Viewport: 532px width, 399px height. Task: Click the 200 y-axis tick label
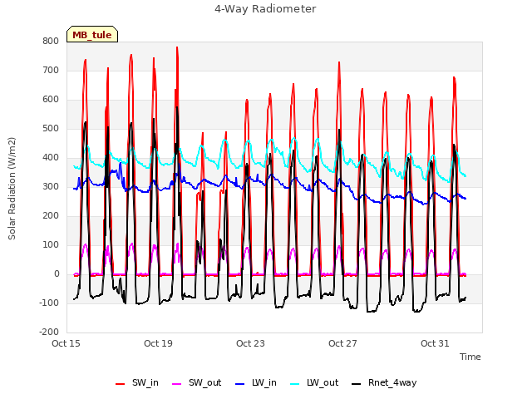[x=51, y=216]
